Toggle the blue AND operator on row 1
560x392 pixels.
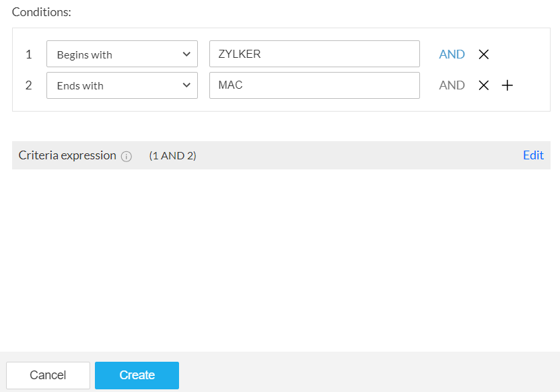pos(452,54)
